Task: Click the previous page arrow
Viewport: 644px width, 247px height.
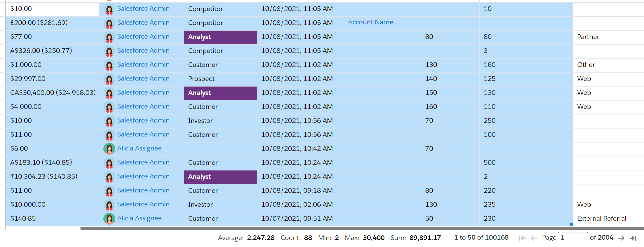Action: 534,238
